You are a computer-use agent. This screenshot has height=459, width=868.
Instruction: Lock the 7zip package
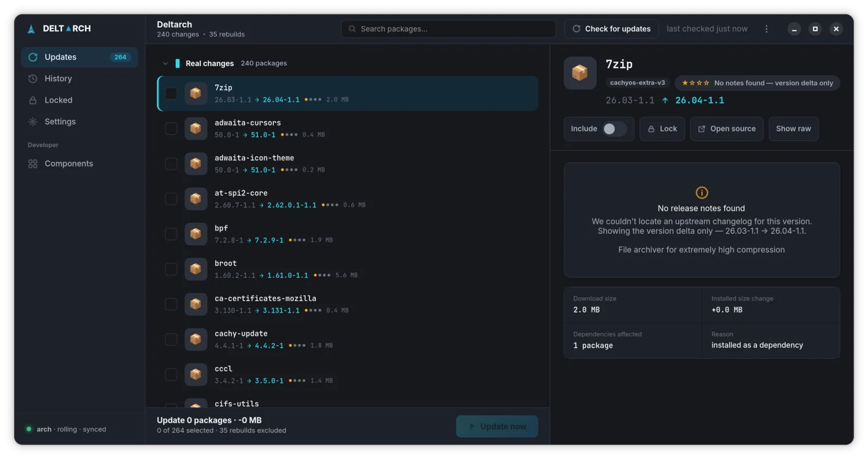click(x=662, y=129)
